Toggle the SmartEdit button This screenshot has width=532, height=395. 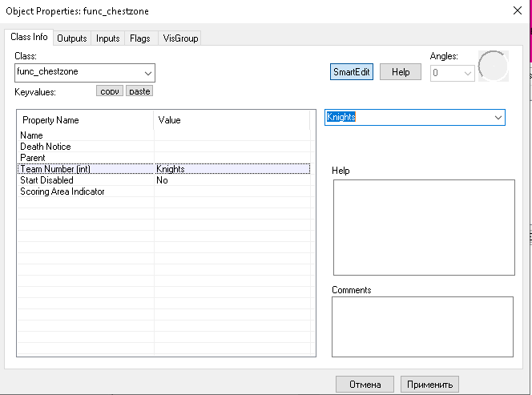352,72
